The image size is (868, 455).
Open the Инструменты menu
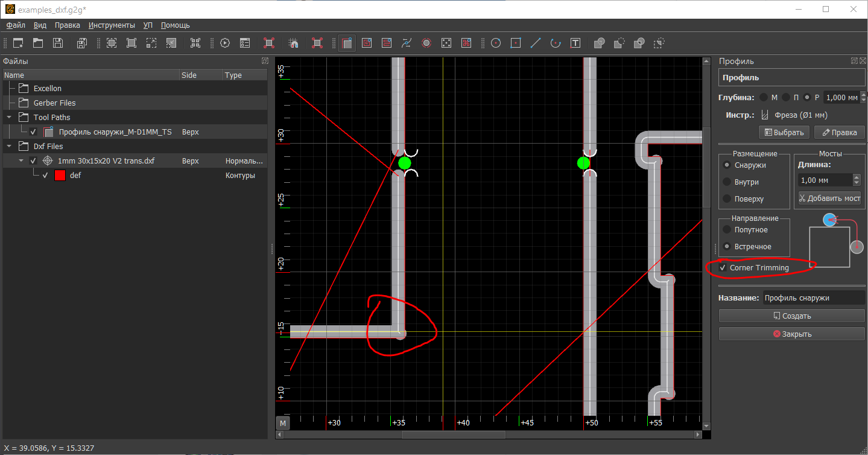point(112,25)
